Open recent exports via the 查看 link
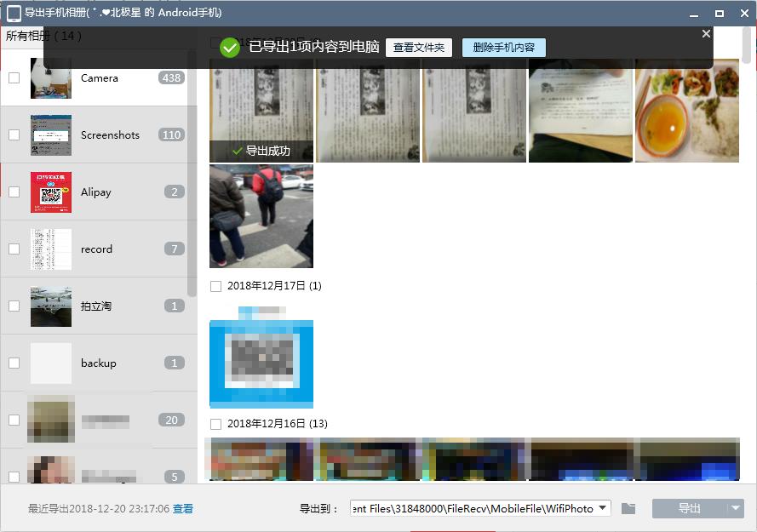 tap(182, 507)
